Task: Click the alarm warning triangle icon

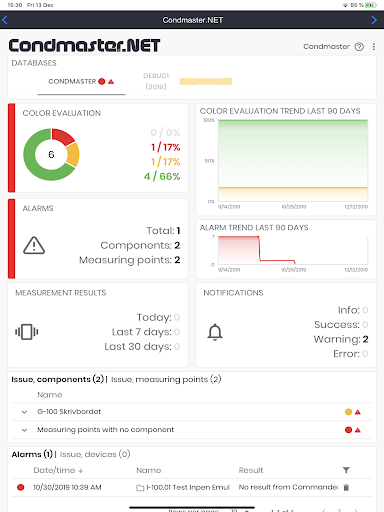Action: [x=34, y=245]
